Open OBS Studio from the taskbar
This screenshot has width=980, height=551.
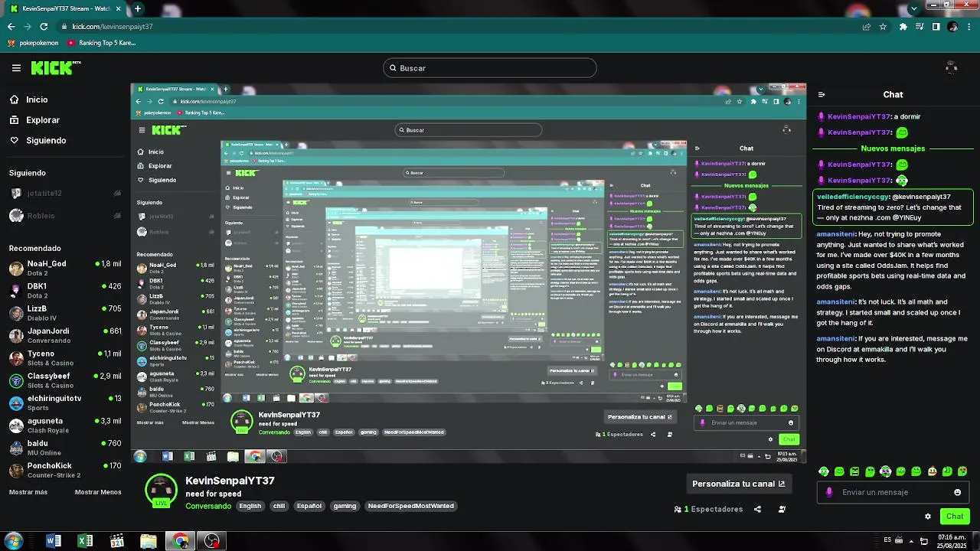pyautogui.click(x=212, y=541)
